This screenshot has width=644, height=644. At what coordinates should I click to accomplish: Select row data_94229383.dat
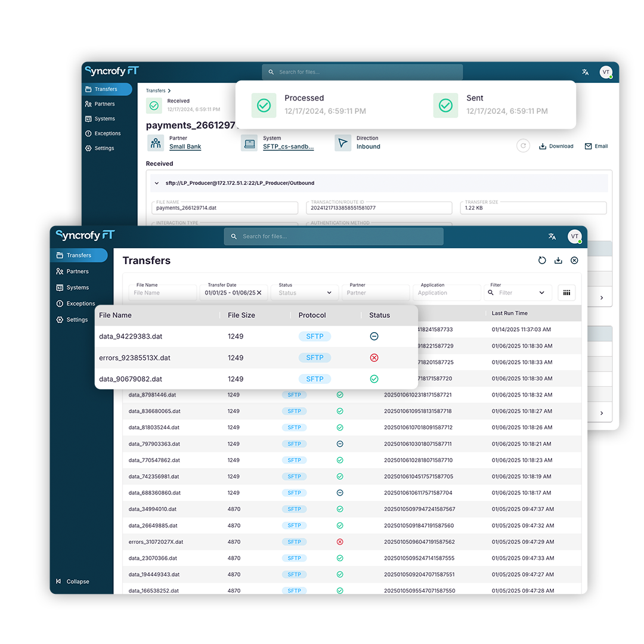(256, 336)
